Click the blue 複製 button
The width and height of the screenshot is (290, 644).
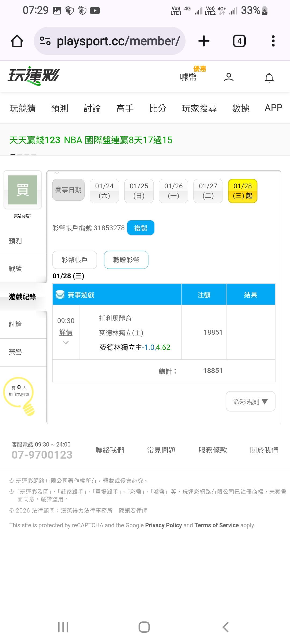point(140,228)
